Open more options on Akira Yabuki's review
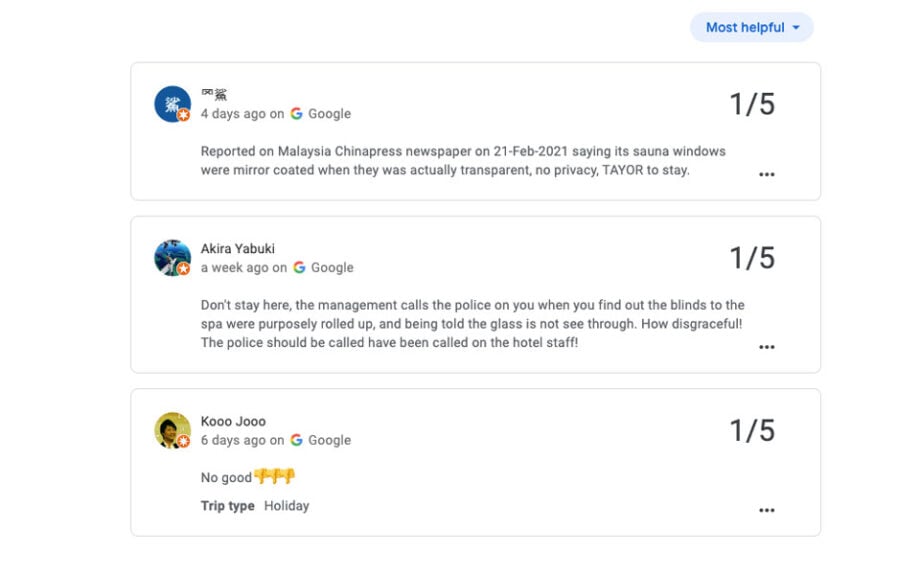Viewport: 920px width, 575px height. (x=767, y=347)
